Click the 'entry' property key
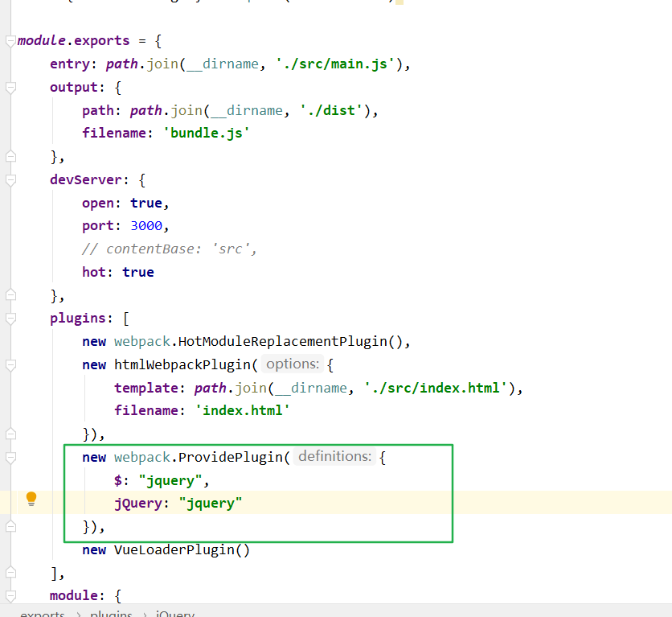Screen dimensions: 672x617 click(x=70, y=64)
